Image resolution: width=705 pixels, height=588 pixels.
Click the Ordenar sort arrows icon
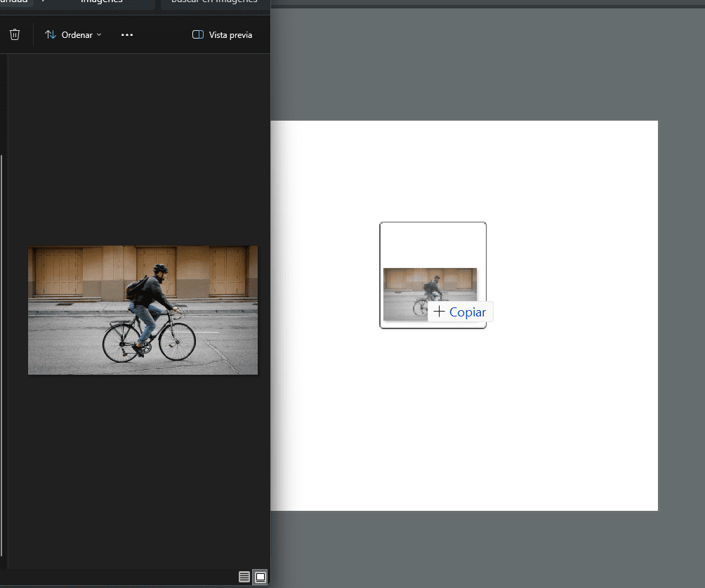pos(51,34)
